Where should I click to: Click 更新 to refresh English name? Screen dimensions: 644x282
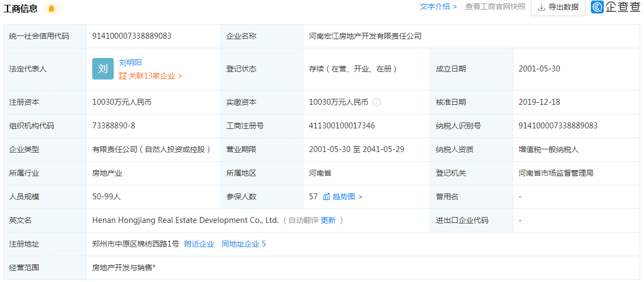[328, 220]
